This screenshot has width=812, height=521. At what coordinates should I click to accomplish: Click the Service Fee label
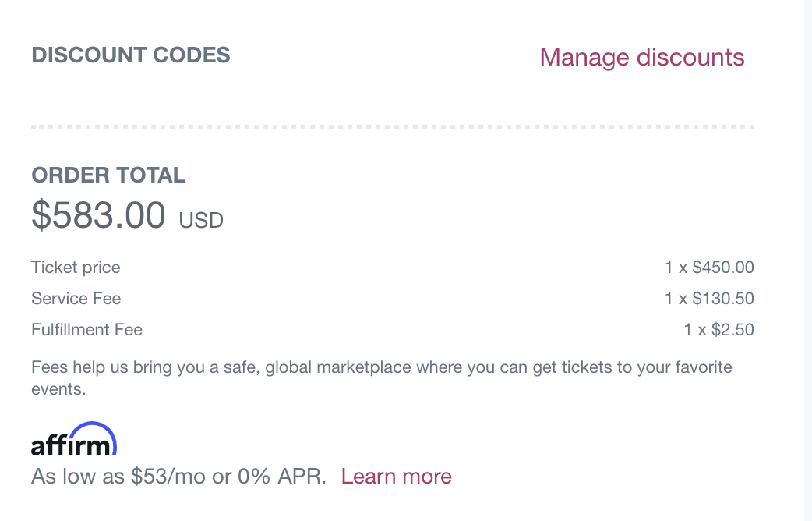(x=76, y=299)
